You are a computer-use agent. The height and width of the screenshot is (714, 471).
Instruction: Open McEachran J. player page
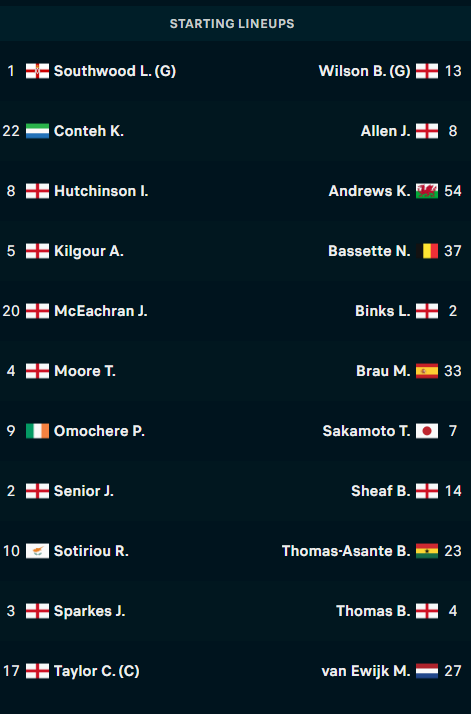(x=101, y=311)
